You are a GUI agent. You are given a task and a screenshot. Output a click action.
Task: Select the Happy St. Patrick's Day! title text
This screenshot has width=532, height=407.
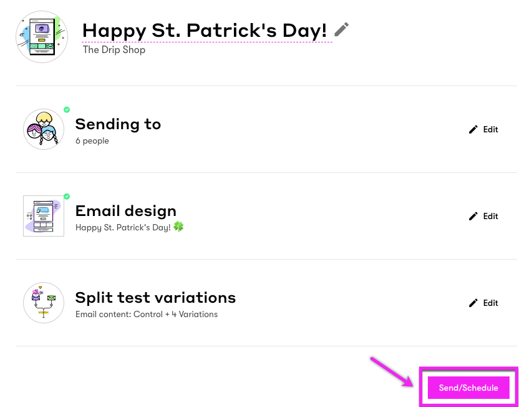205,30
